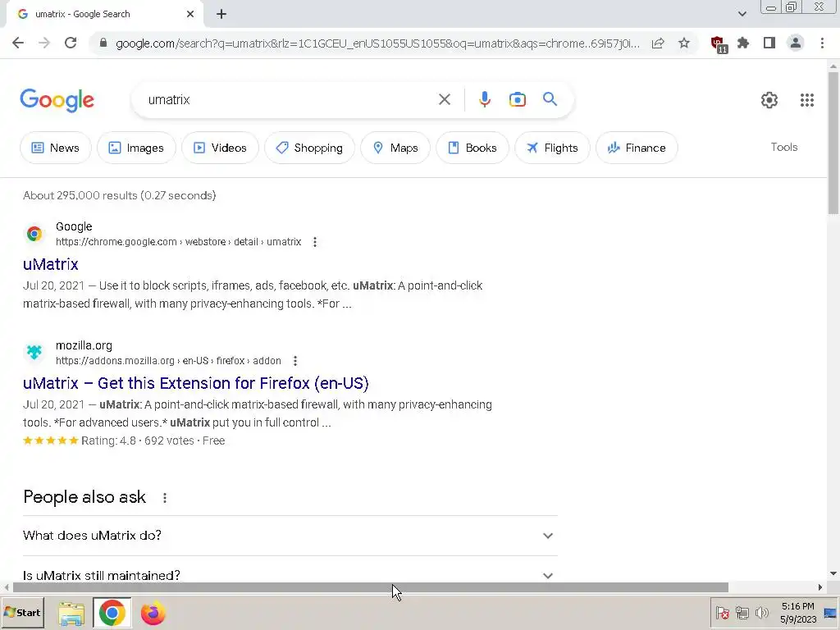Click the address bar URL field

377,43
